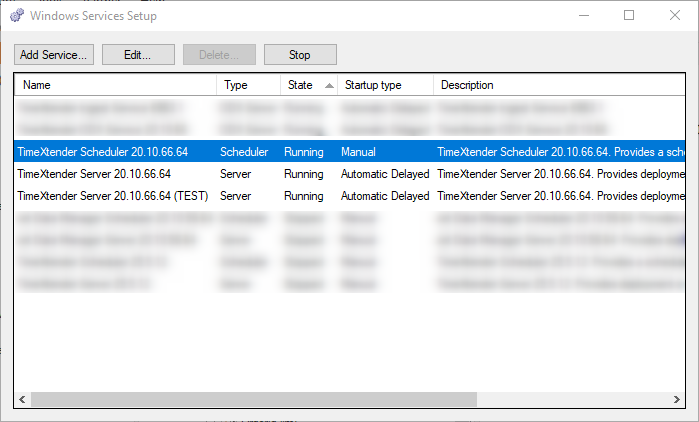Click horizontal scrollbar right arrow
Viewport: 699px width, 422px height.
pos(677,399)
